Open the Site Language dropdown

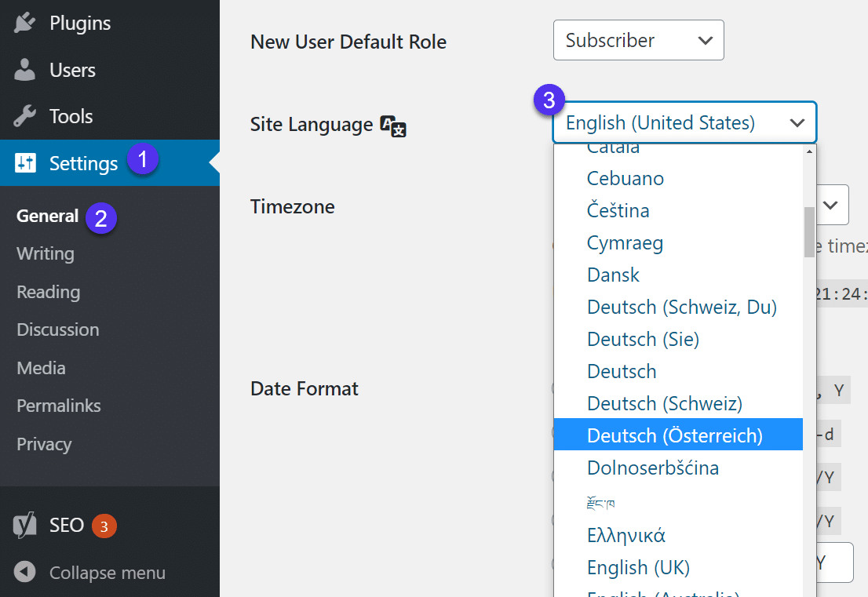(x=684, y=122)
